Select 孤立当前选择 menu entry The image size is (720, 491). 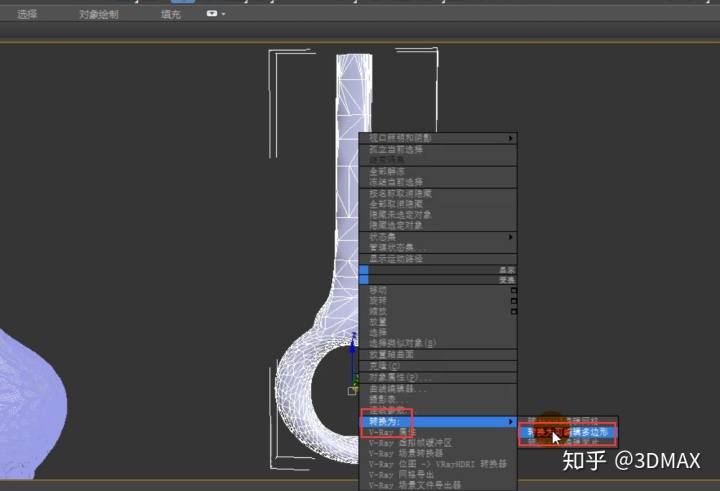click(x=438, y=149)
